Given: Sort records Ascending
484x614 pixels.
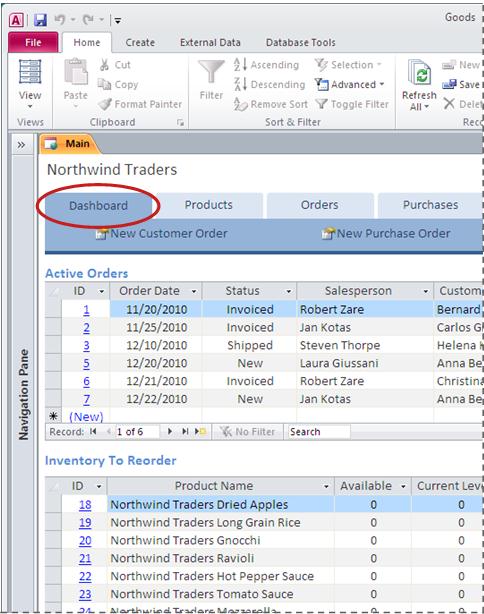Looking at the screenshot, I should tap(266, 65).
